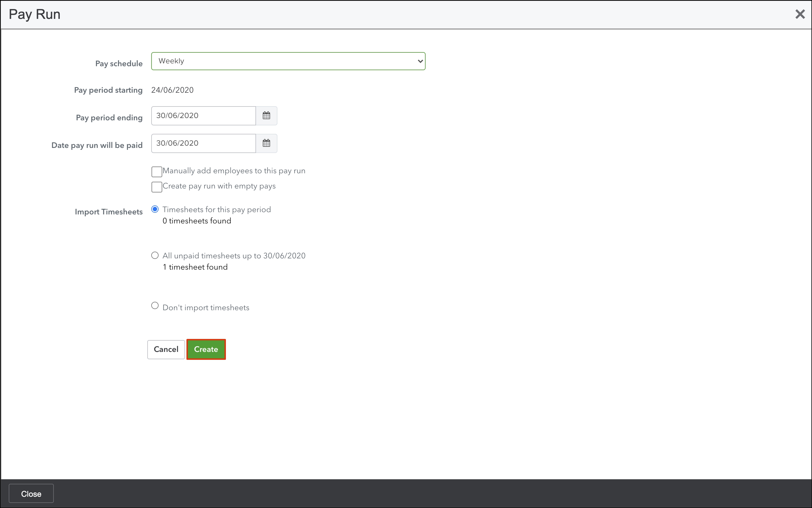
Task: Click the Timesheets for this pay period label
Action: pos(217,210)
